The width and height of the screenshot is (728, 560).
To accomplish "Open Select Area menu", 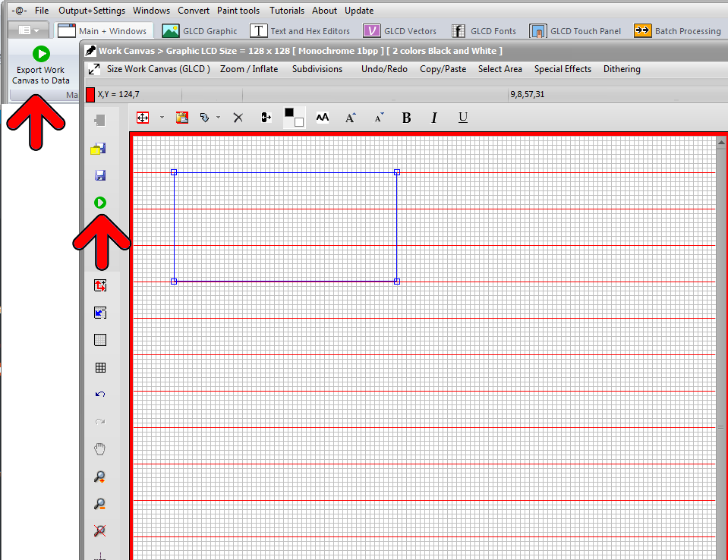I will point(500,69).
